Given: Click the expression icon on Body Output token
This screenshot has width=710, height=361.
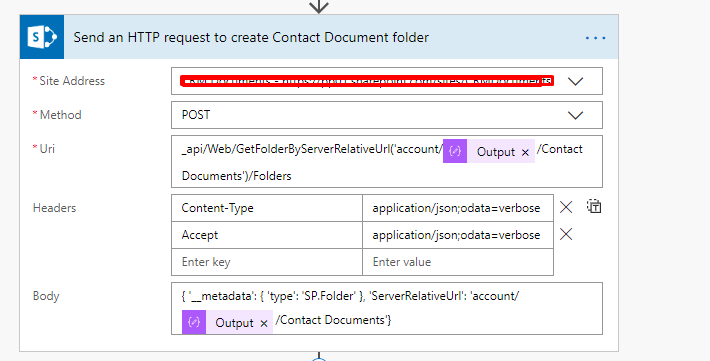Looking at the screenshot, I should pos(194,322).
